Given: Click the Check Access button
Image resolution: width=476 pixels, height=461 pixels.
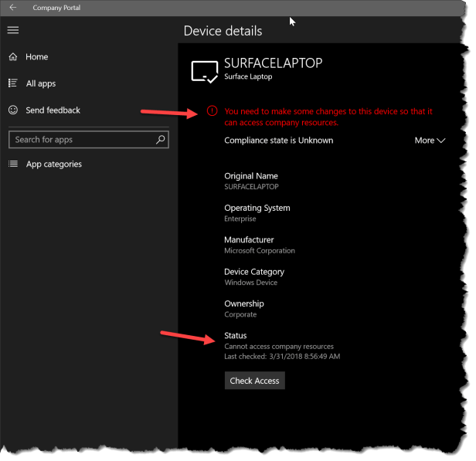Looking at the screenshot, I should tap(254, 381).
